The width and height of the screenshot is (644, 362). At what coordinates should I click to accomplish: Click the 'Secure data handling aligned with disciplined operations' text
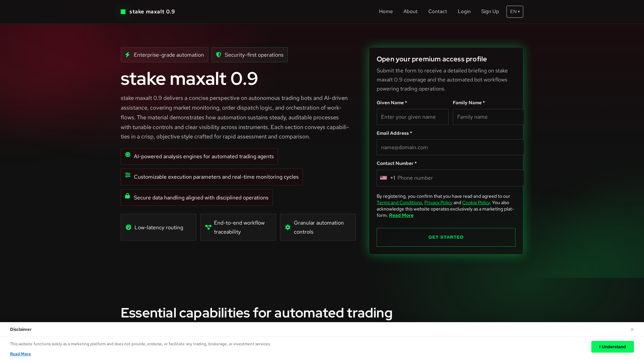click(x=201, y=198)
